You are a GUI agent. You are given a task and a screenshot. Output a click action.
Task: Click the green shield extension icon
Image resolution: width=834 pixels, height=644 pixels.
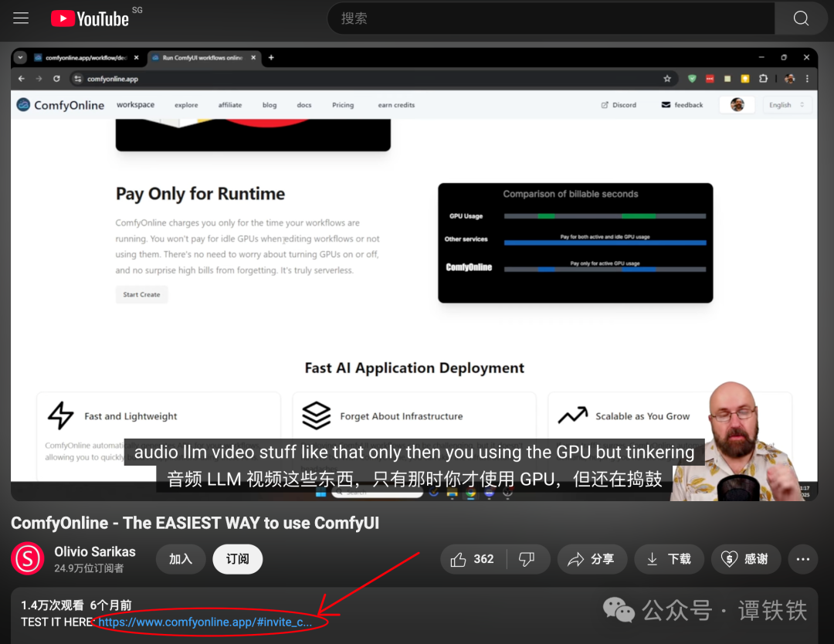click(692, 79)
